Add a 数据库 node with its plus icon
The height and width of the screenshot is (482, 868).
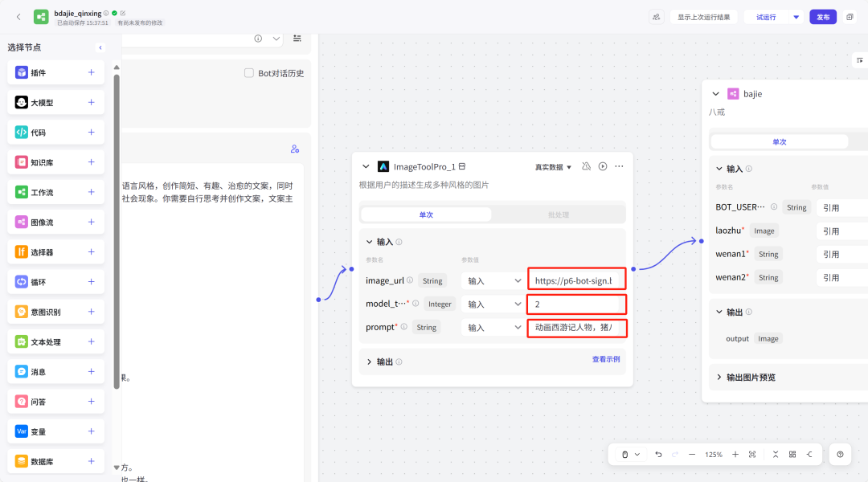(x=92, y=461)
